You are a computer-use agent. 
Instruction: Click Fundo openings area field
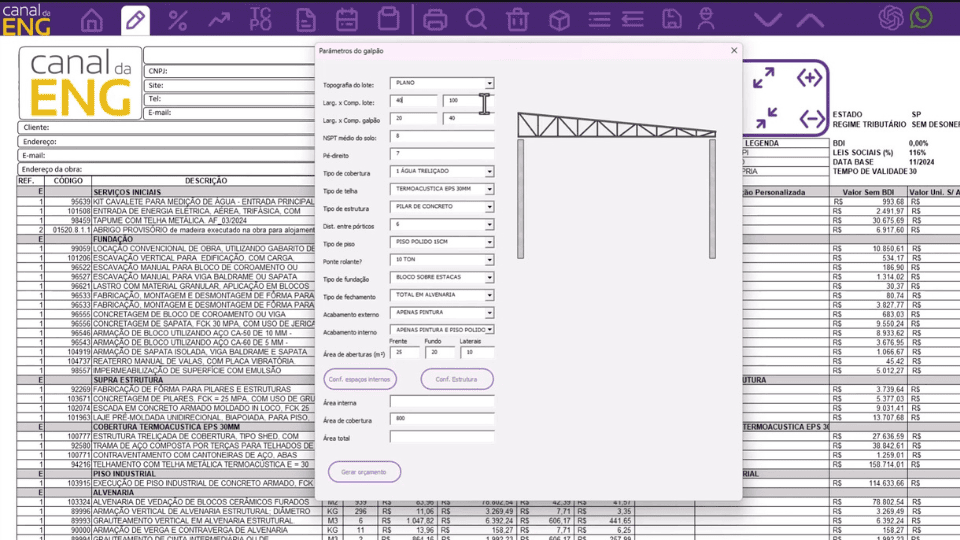[x=440, y=352]
